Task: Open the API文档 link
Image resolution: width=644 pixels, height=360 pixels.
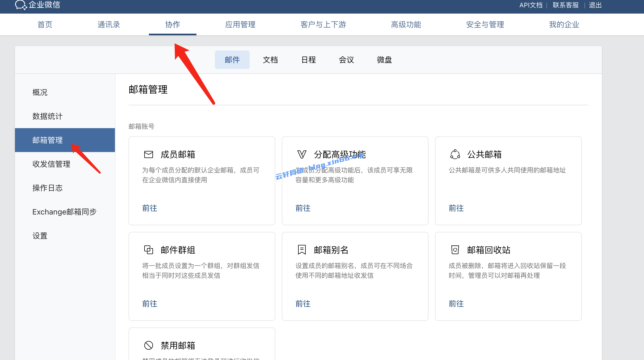Action: click(x=531, y=5)
